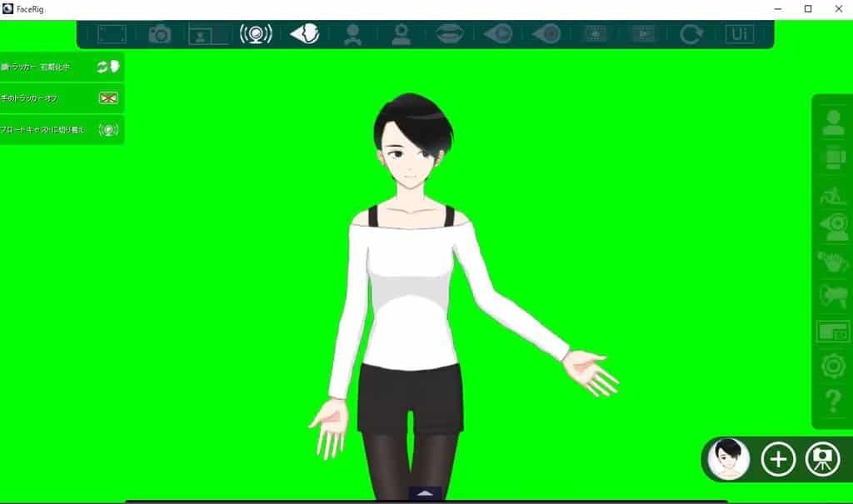Expand the bottom panel with up arrow
This screenshot has width=853, height=504.
point(425,493)
